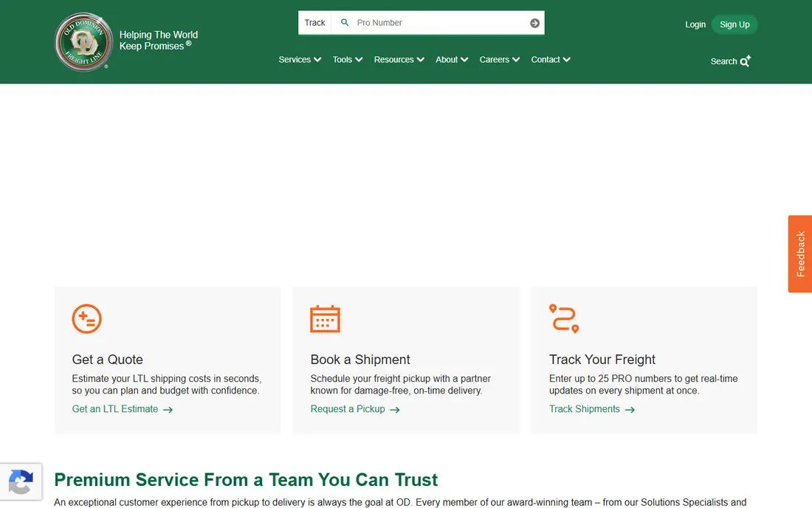This screenshot has height=508, width=812.
Task: Click arrow next to Track Shipments
Action: coord(630,410)
